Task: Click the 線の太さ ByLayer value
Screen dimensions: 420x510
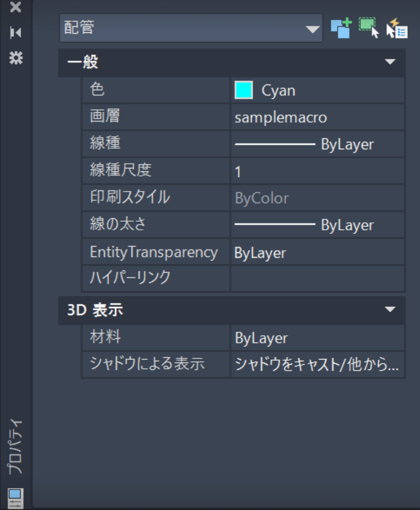Action: (317, 225)
